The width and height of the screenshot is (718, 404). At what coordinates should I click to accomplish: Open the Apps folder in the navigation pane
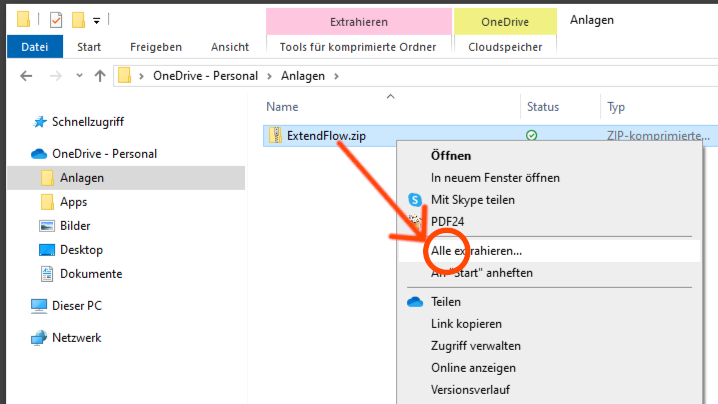(x=73, y=202)
